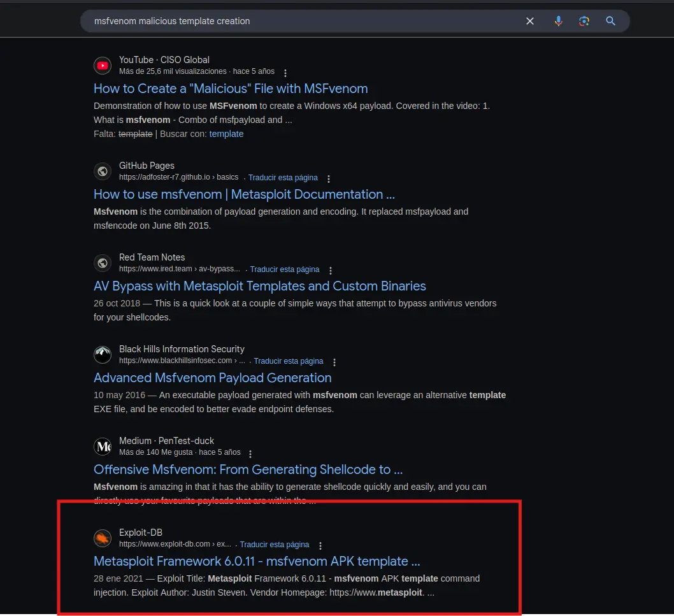Open 'Advanced Msfvenom Payload Generation' link
The image size is (674, 616).
tap(212, 377)
